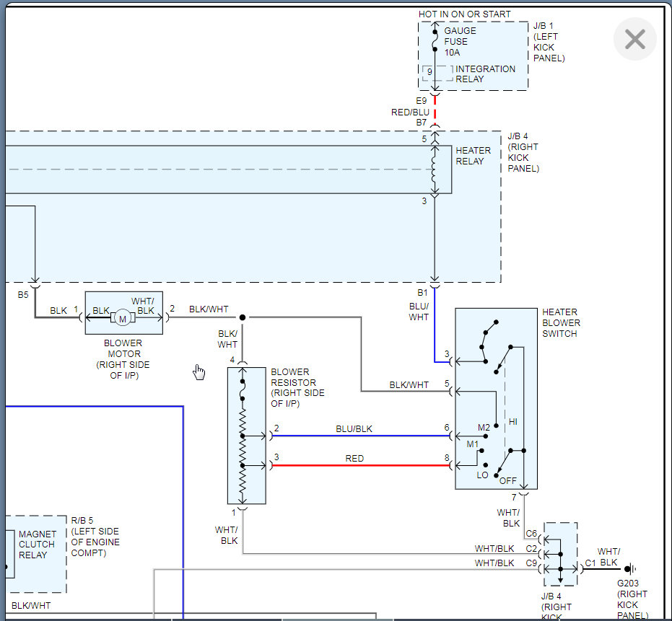This screenshot has width=672, height=621.
Task: Click the C1 terminal near ground
Action: [590, 563]
